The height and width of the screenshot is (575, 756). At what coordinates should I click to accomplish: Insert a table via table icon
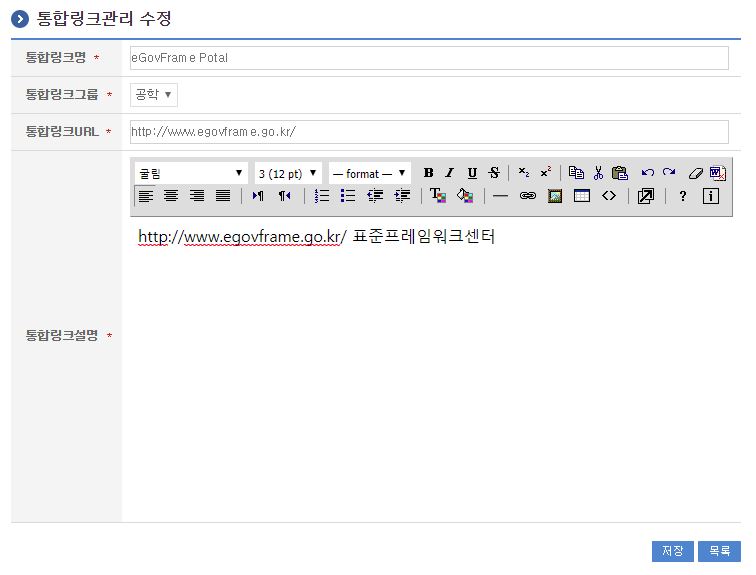[x=582, y=196]
